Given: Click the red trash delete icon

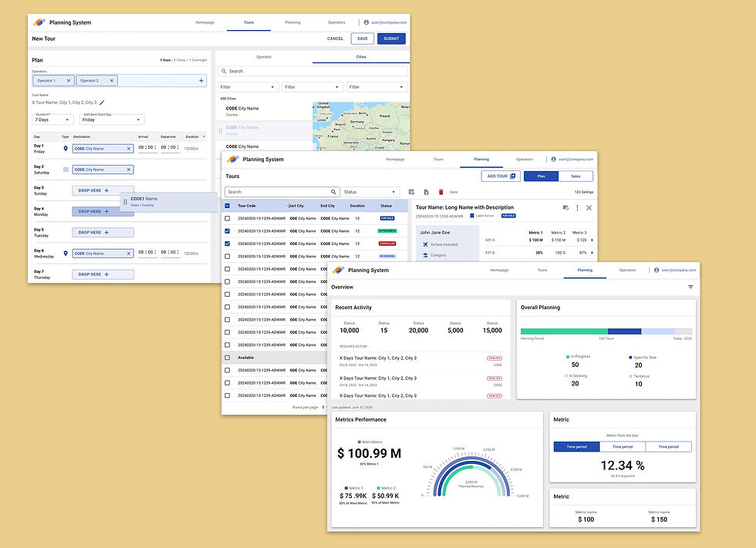Looking at the screenshot, I should (440, 192).
